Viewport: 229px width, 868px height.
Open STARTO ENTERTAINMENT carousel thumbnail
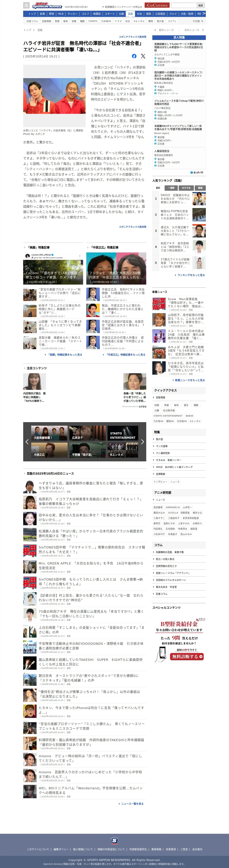click(x=123, y=433)
